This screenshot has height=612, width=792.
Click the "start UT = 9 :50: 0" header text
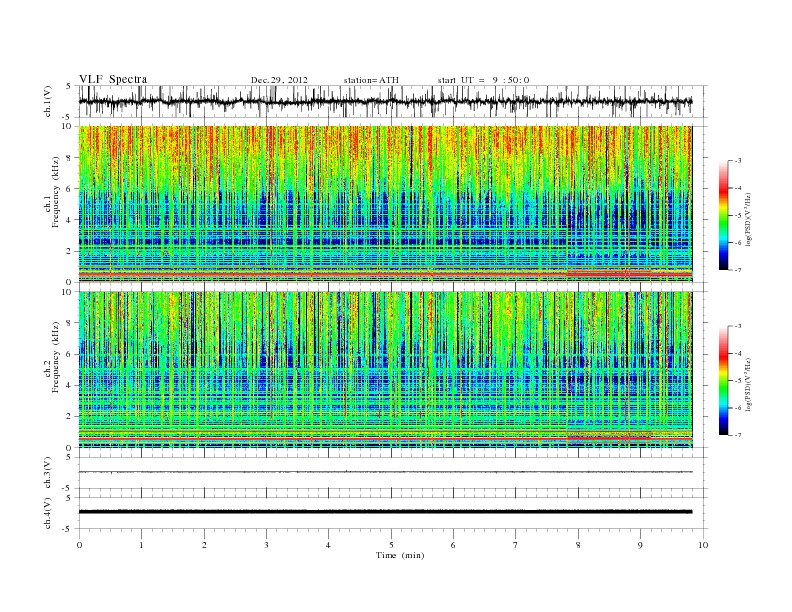pos(483,80)
